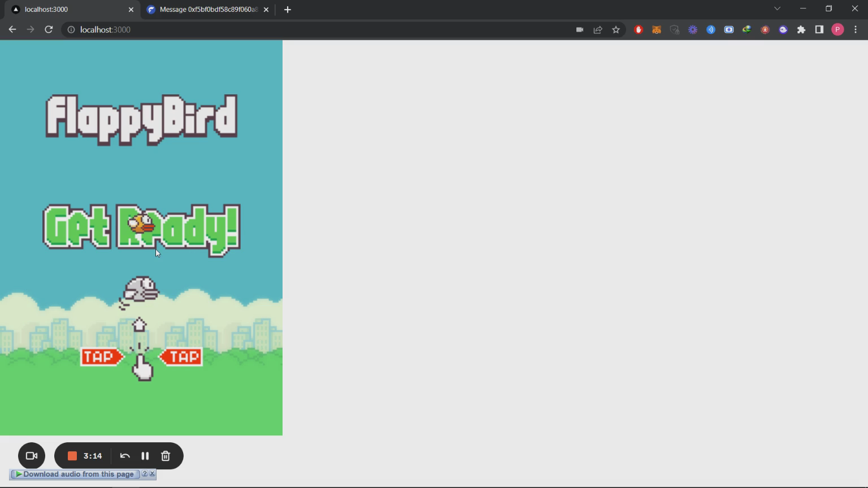
Task: Click the back navigation arrow
Action: coord(12,29)
